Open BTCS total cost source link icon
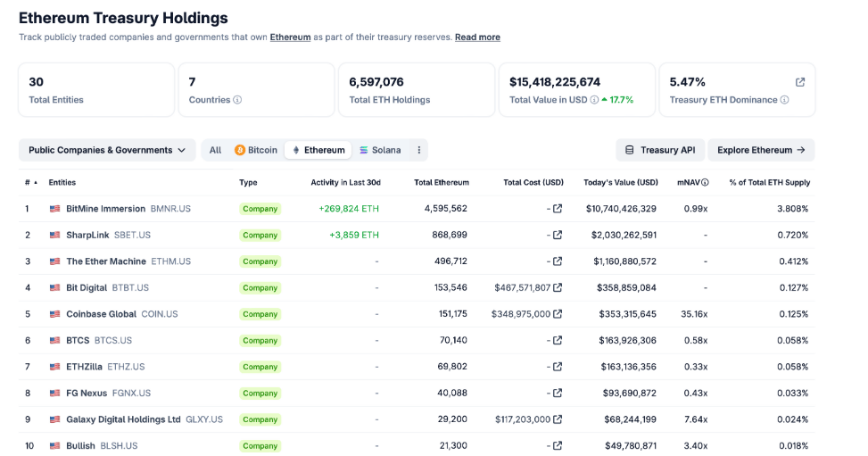This screenshot has width=868, height=456. (558, 340)
